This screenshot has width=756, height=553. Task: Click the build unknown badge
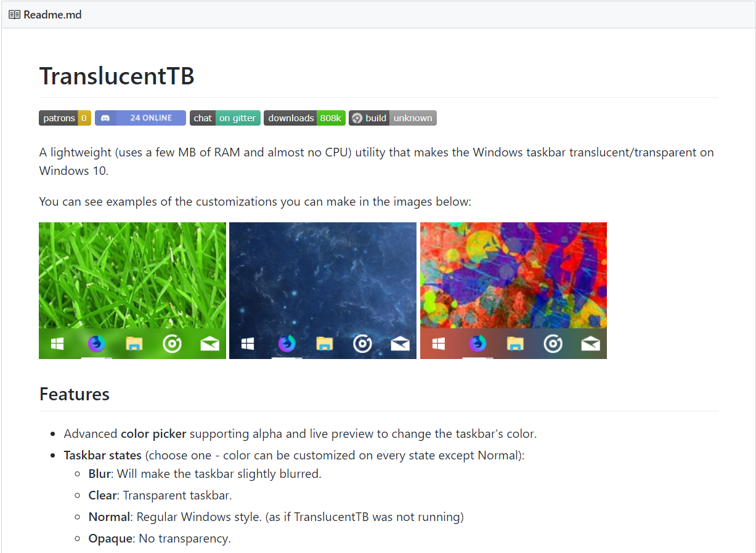click(x=392, y=118)
